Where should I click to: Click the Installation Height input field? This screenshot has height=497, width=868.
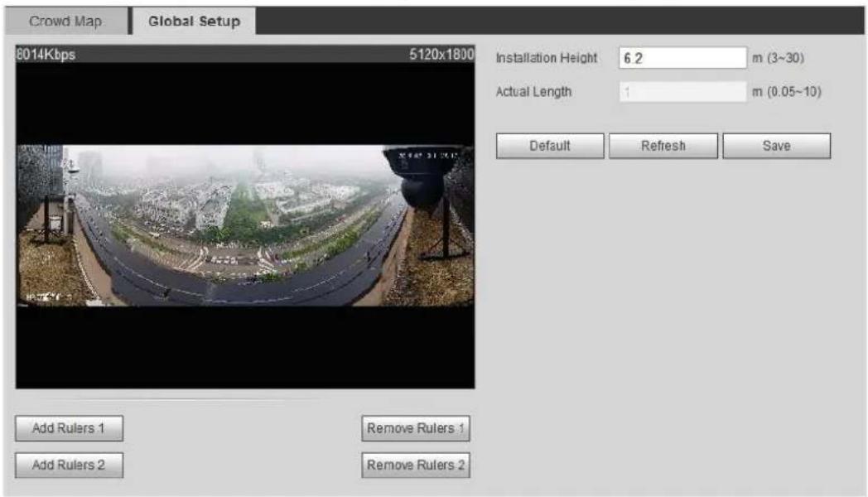[682, 58]
